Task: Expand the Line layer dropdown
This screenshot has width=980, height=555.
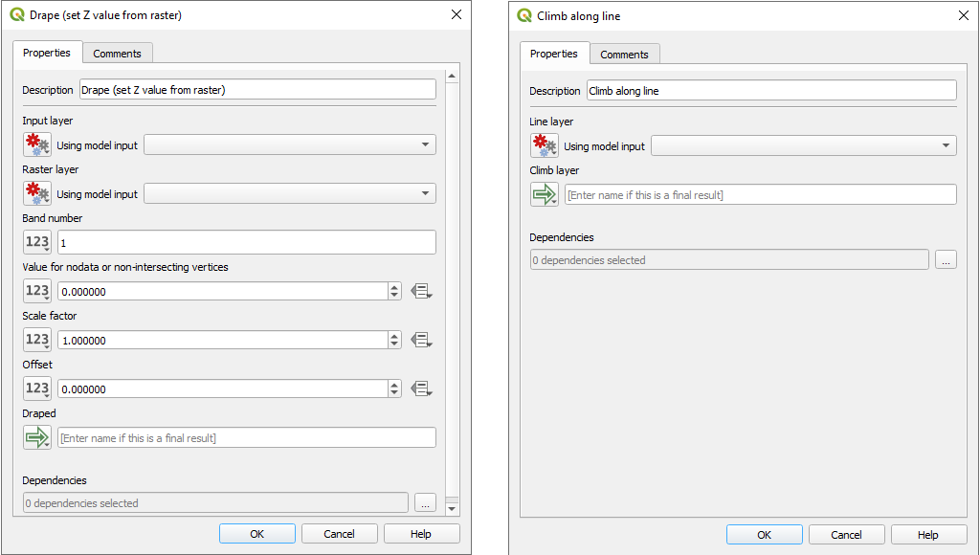Action: point(945,146)
